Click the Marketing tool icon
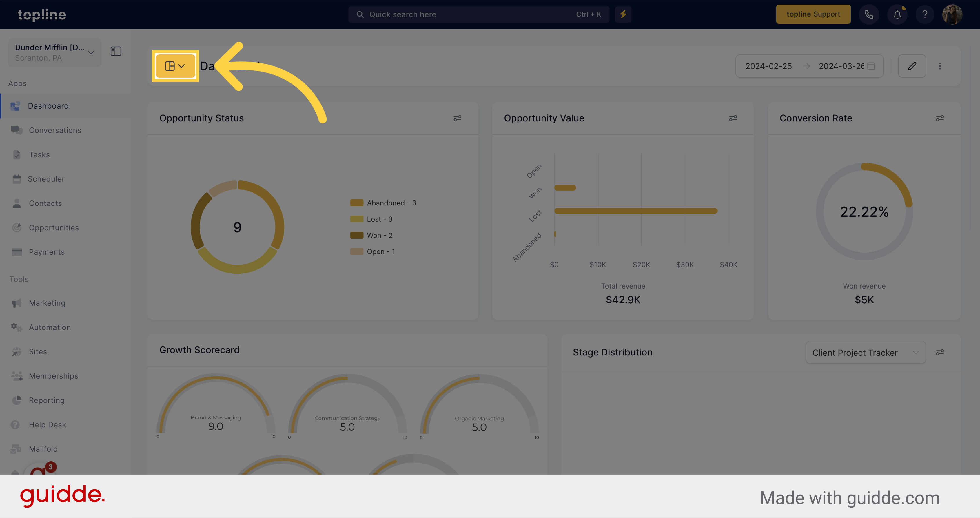 pos(16,303)
